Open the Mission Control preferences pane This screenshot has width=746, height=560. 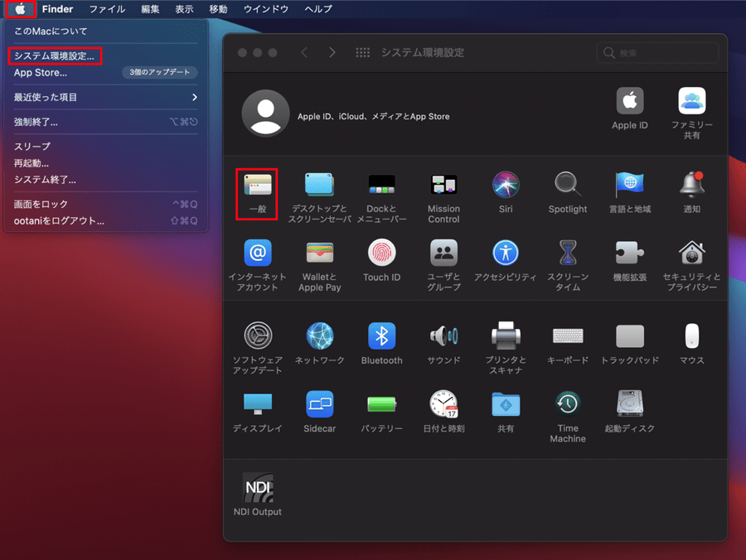pos(443,185)
